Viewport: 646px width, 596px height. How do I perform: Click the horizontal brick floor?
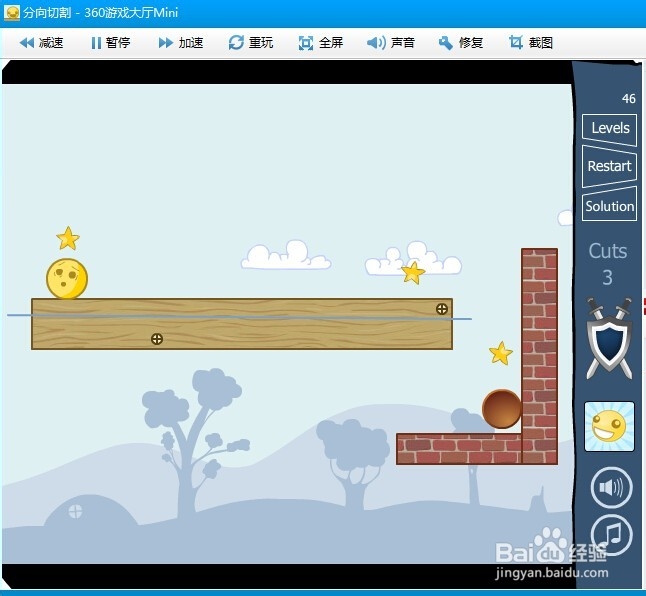459,449
